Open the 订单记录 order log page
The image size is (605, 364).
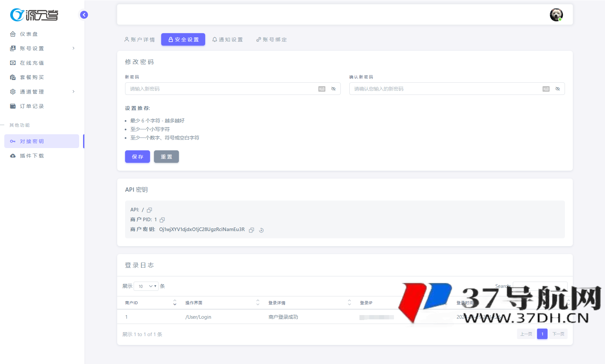click(31, 106)
